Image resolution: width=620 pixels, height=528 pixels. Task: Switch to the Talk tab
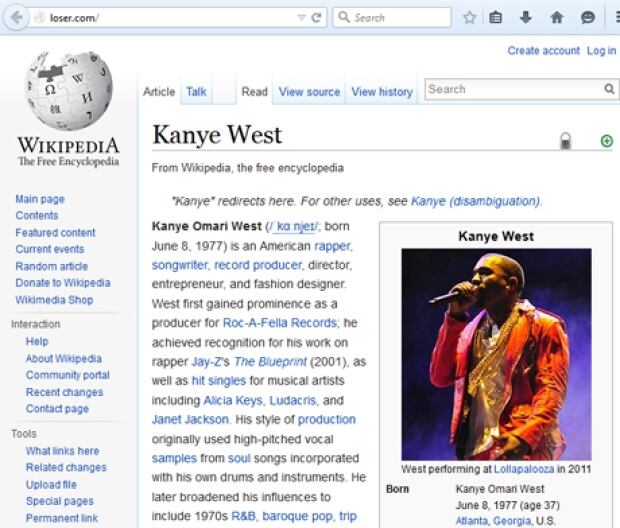[196, 92]
